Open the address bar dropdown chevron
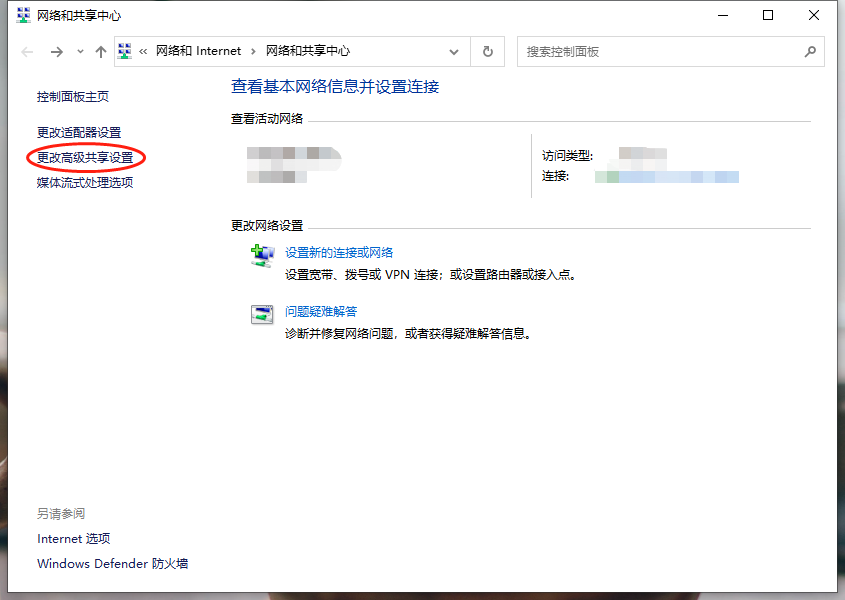The width and height of the screenshot is (845, 600). point(454,51)
